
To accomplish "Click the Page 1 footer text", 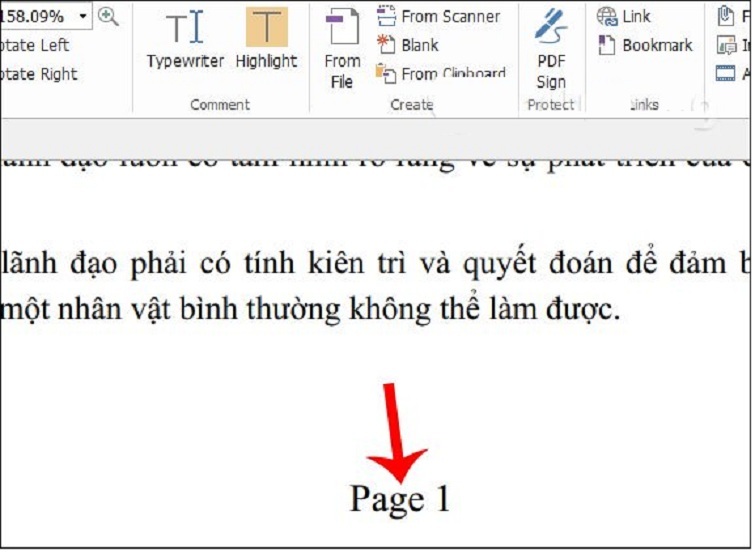I will 399,498.
